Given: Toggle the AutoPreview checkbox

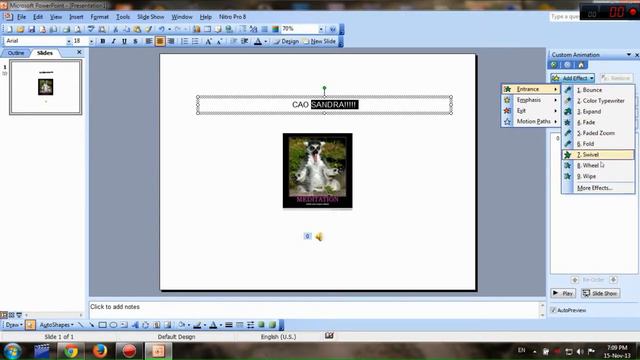Looking at the screenshot, I should coord(553,310).
